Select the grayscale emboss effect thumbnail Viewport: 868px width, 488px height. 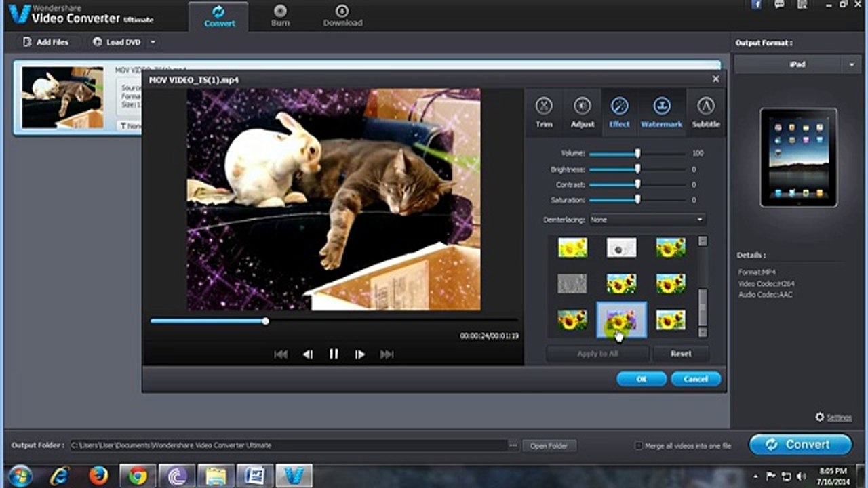tap(572, 283)
